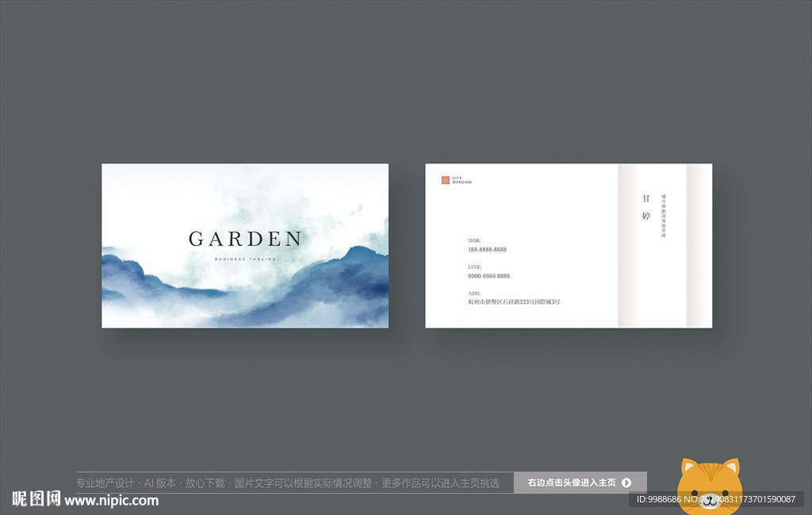The image size is (812, 515).
Task: Click the CITY MANSION label text
Action: [462, 180]
